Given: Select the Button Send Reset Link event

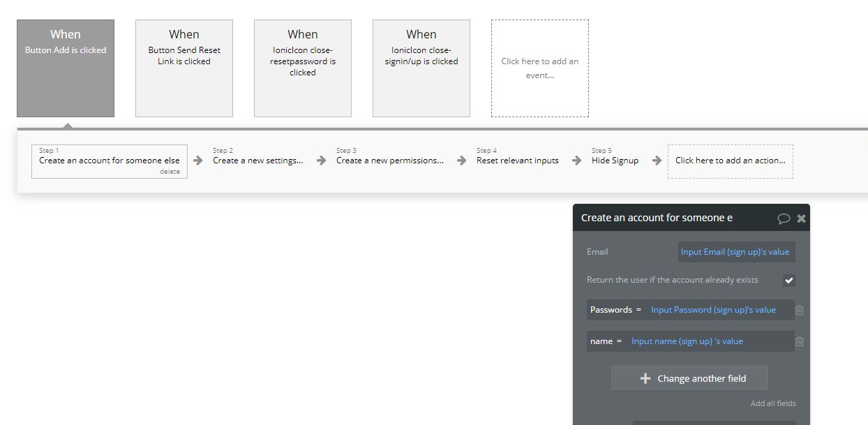Looking at the screenshot, I should 184,68.
